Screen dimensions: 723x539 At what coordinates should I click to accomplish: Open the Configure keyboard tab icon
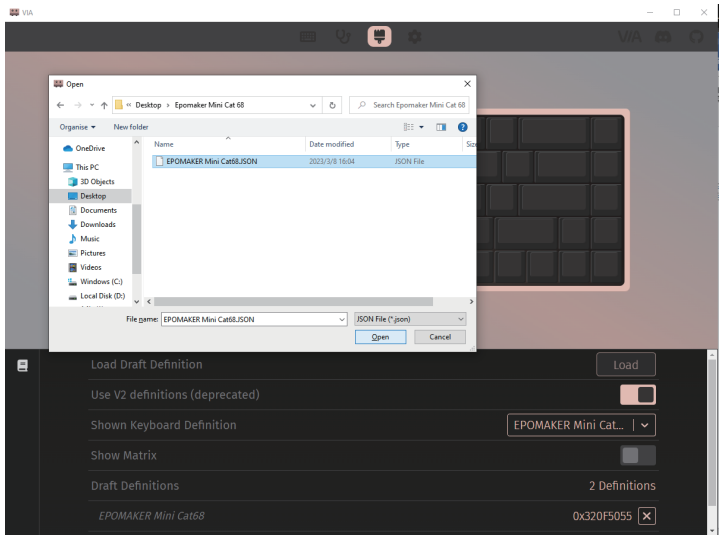coord(308,36)
